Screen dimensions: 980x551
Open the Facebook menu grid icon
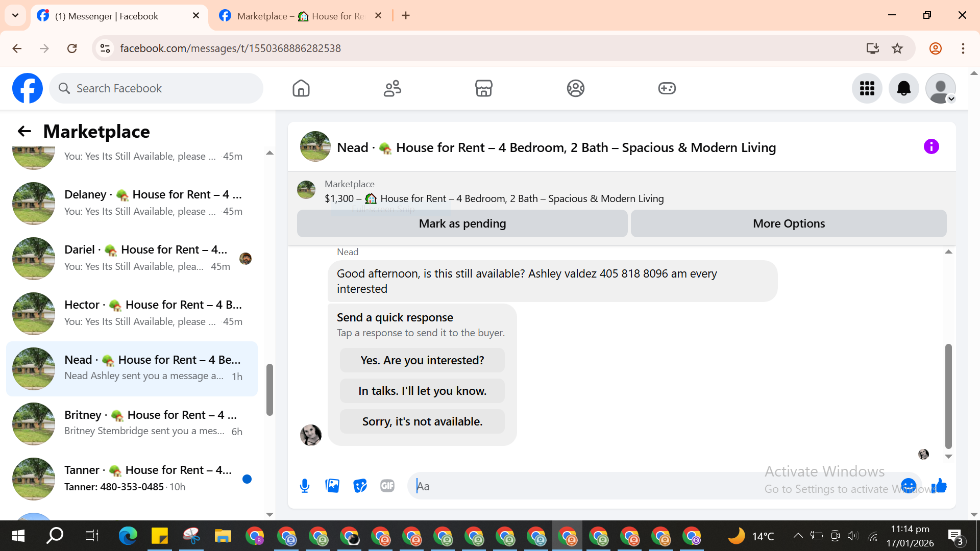pos(867,88)
